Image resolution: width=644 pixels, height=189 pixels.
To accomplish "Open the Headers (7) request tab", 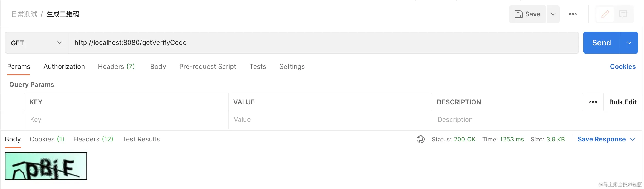I will [116, 67].
